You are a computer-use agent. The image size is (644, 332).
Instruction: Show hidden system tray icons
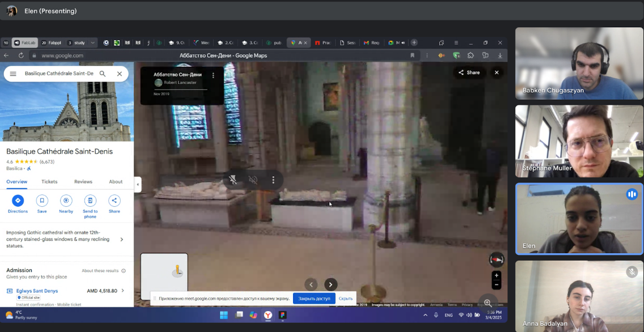click(425, 315)
